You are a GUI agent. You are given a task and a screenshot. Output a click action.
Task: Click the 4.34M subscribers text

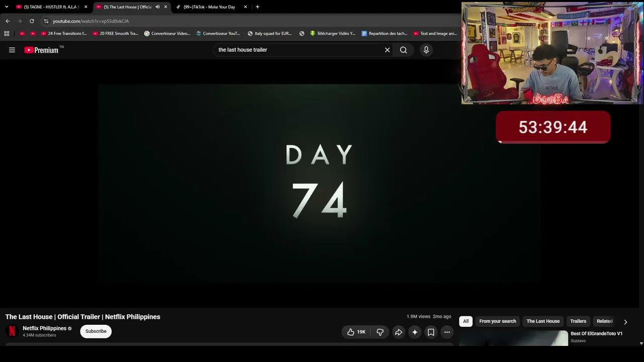pos(39,335)
